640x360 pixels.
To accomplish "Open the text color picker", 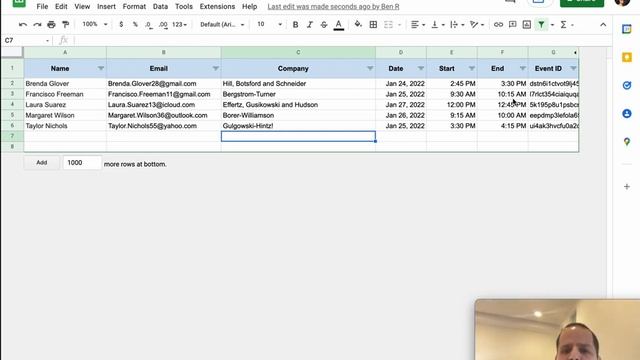I will 338,25.
